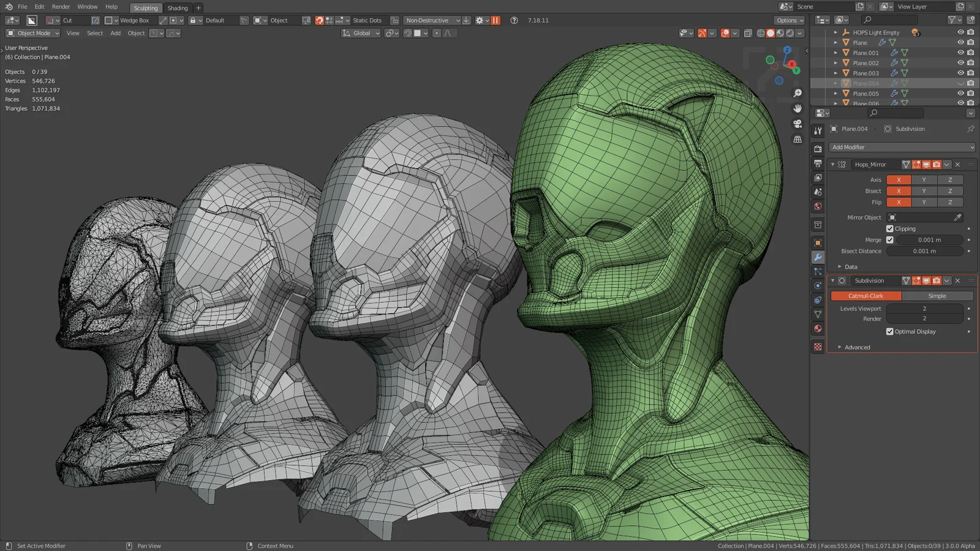
Task: Switch to World Properties tab
Action: click(818, 206)
